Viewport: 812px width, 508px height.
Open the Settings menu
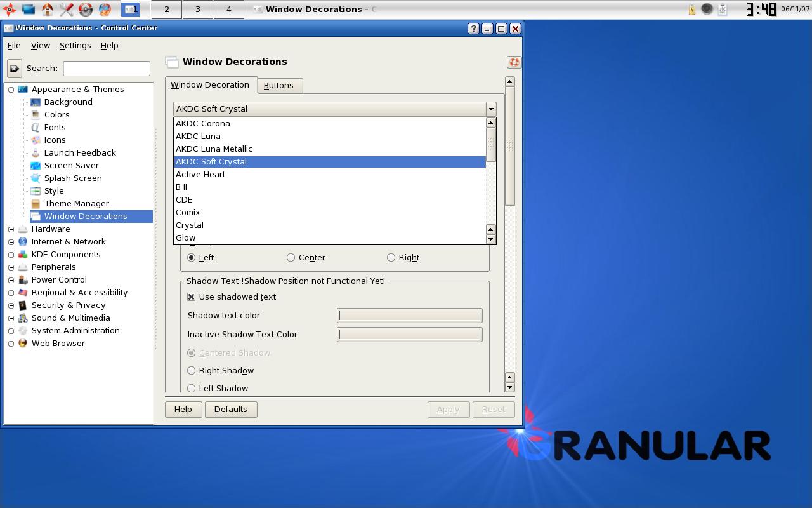pos(75,45)
